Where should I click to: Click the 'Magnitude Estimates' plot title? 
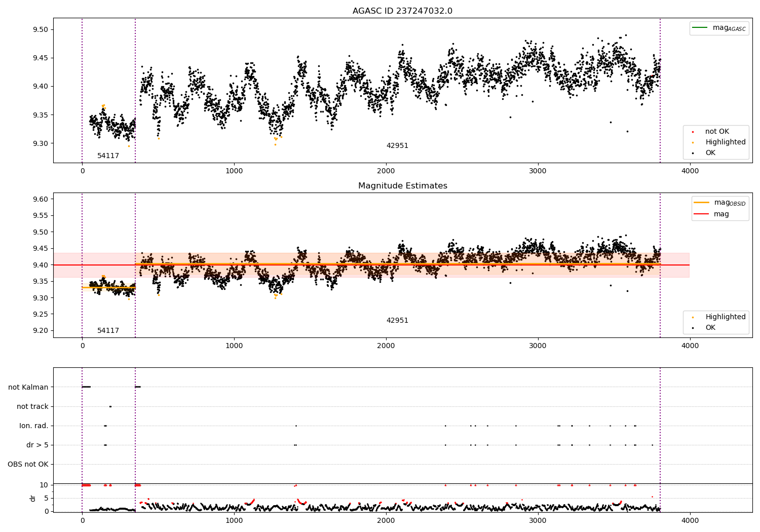[402, 186]
